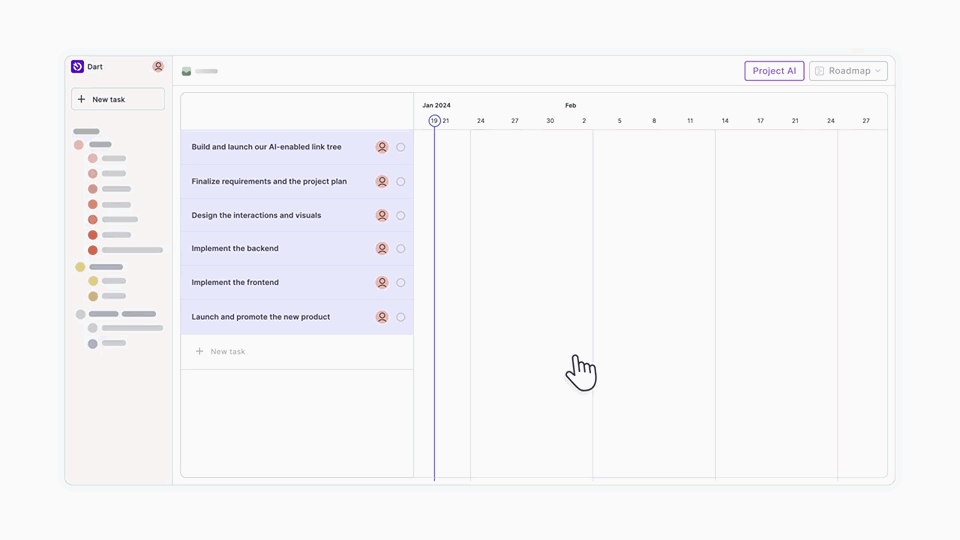960x540 pixels.
Task: Mark Design the interactions task status circle
Action: (400, 216)
